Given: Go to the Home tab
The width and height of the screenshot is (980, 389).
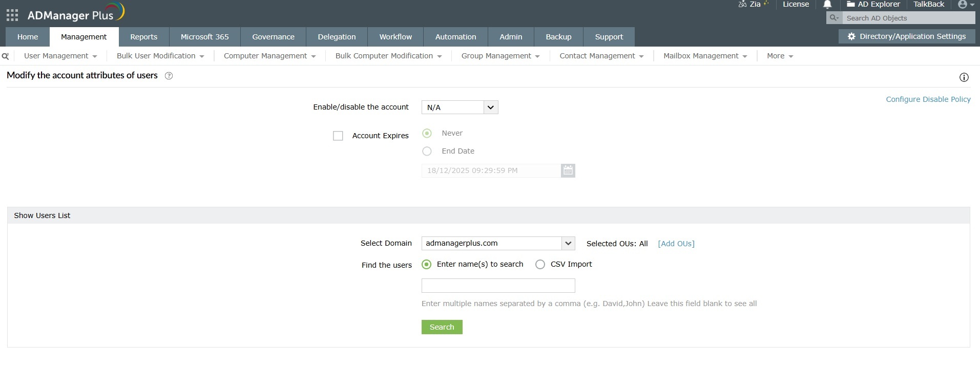Looking at the screenshot, I should click(28, 37).
